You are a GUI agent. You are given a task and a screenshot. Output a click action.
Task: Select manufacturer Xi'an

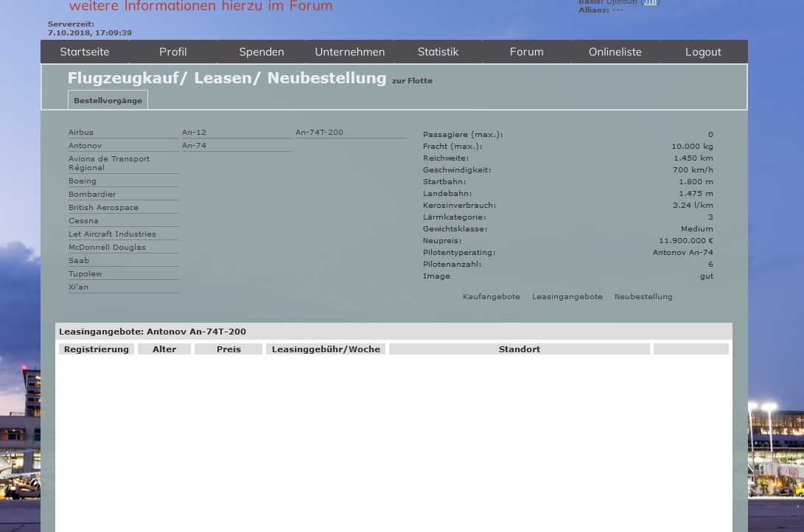tap(124, 287)
